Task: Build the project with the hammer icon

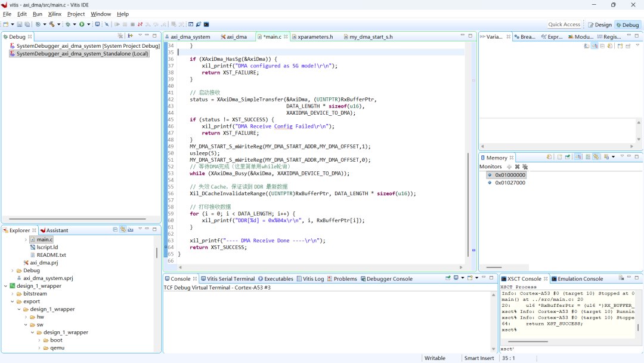Action: coord(52,24)
